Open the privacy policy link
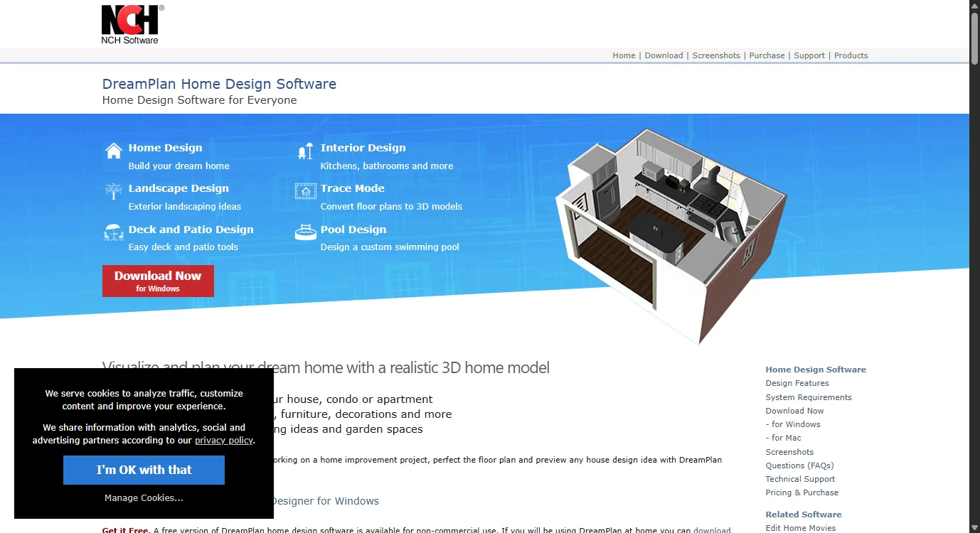The height and width of the screenshot is (533, 980). pos(223,441)
